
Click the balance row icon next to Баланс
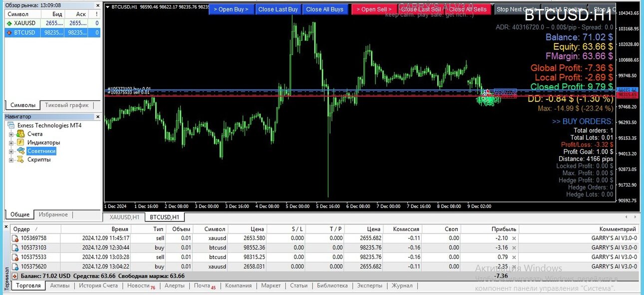click(15, 276)
